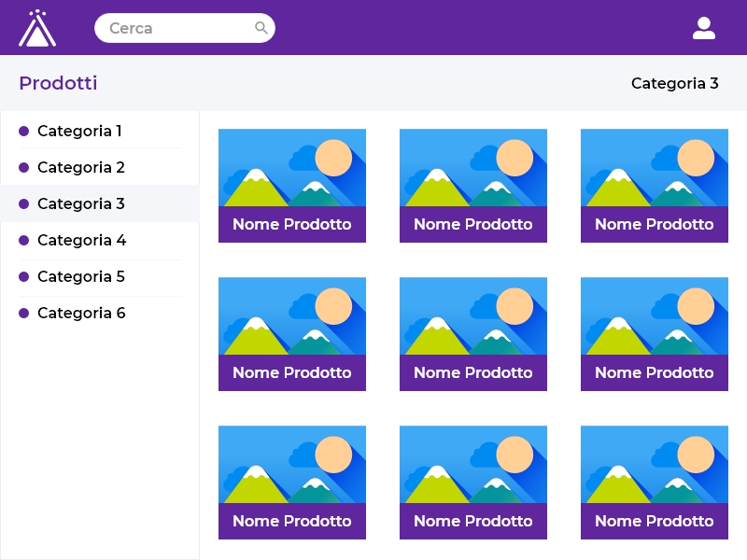Click Categoria 3 label in header bar
This screenshot has width=747, height=560.
(674, 83)
